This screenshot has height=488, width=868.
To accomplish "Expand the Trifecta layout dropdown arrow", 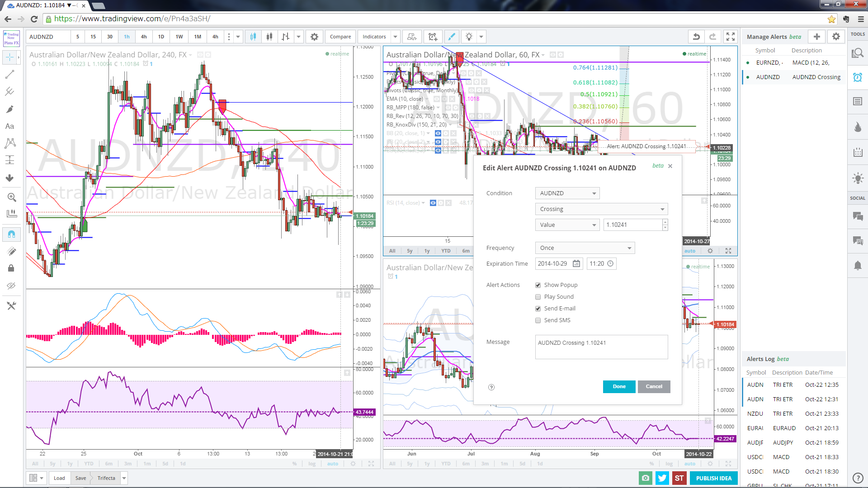I will click(x=124, y=478).
